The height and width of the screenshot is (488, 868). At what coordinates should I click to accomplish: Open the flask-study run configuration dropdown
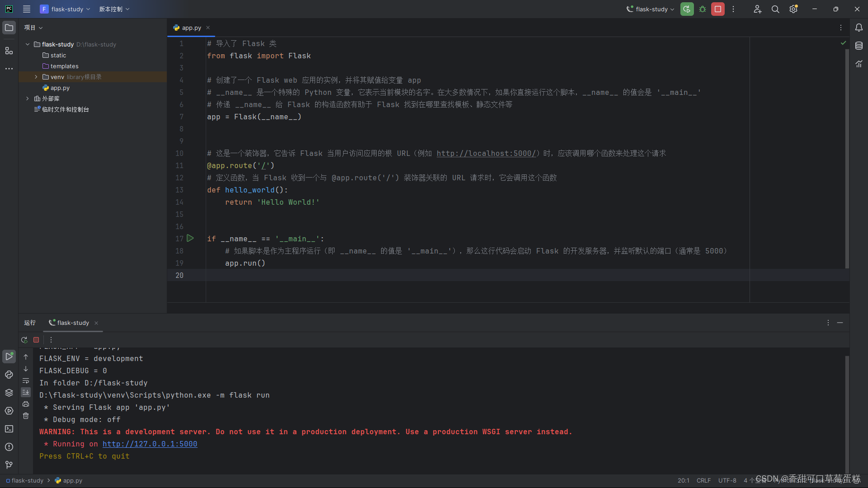(651, 9)
